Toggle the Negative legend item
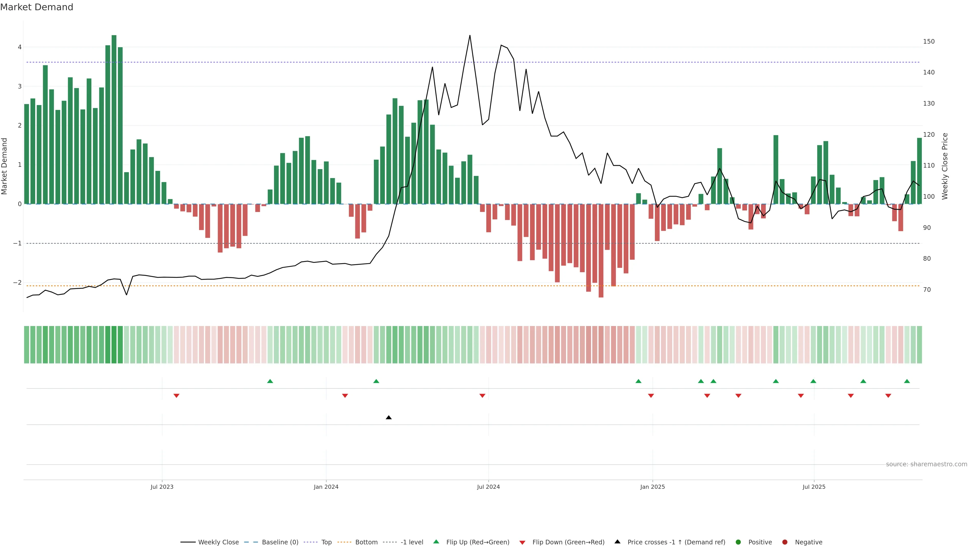 (808, 542)
